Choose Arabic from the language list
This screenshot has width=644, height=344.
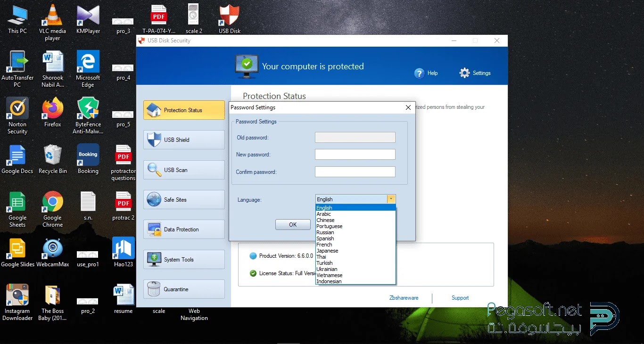pyautogui.click(x=355, y=214)
